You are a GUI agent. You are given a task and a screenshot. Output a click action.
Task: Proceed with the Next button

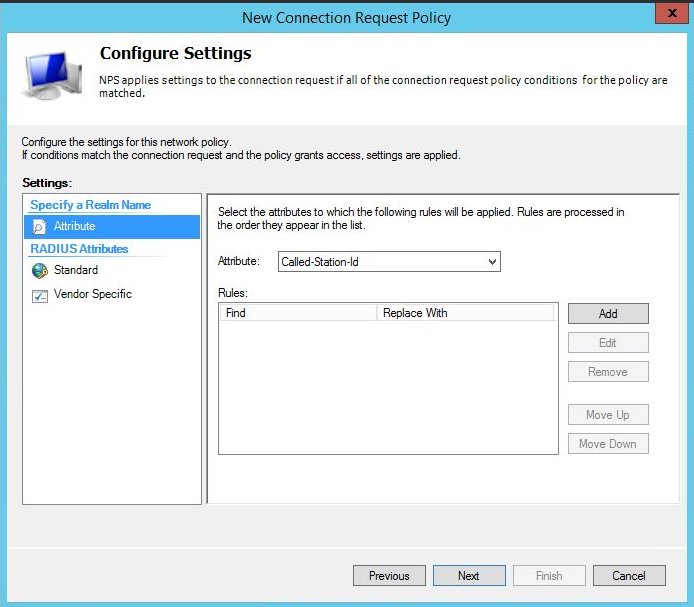(468, 576)
